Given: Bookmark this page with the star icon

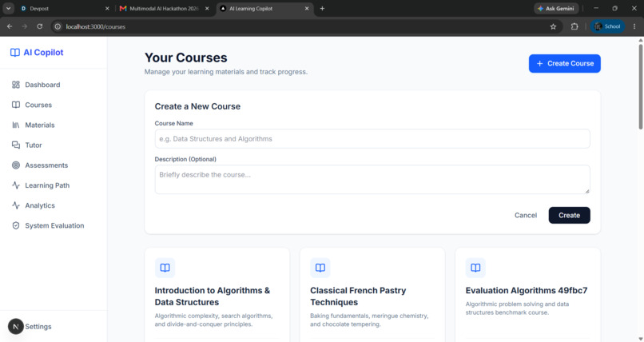Looking at the screenshot, I should point(553,26).
